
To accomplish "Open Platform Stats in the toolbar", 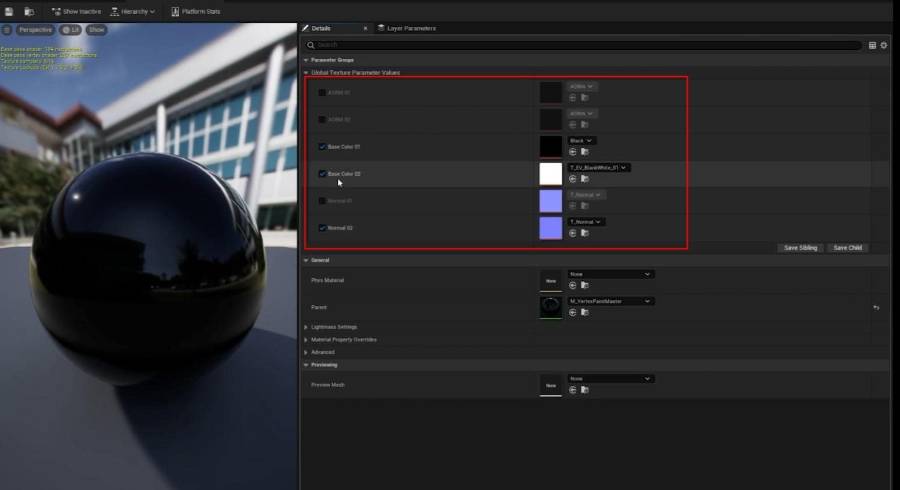I will pyautogui.click(x=196, y=11).
